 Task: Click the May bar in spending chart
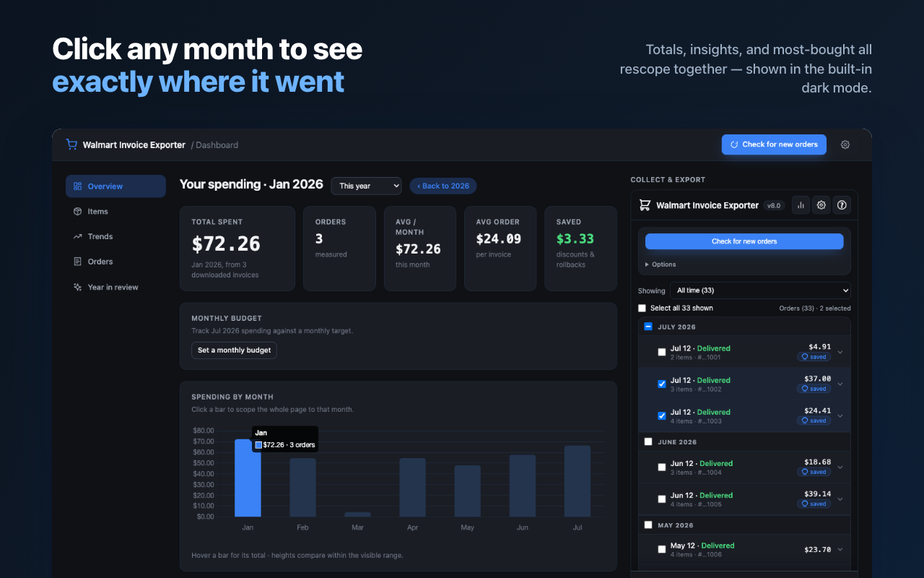point(467,491)
